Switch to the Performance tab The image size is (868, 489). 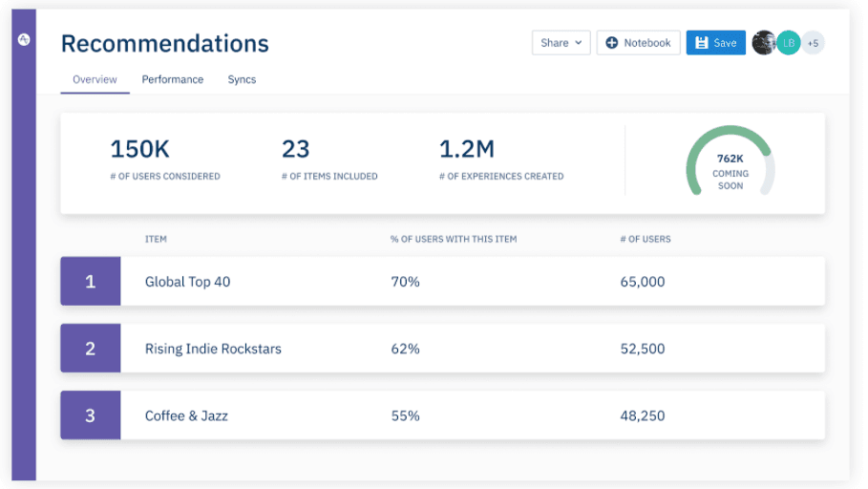(173, 79)
